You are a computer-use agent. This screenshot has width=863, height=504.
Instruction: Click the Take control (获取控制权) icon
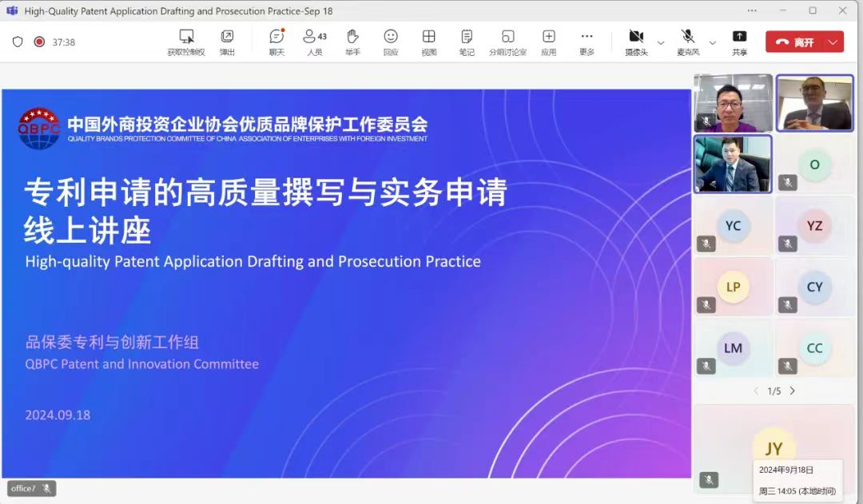coord(186,36)
